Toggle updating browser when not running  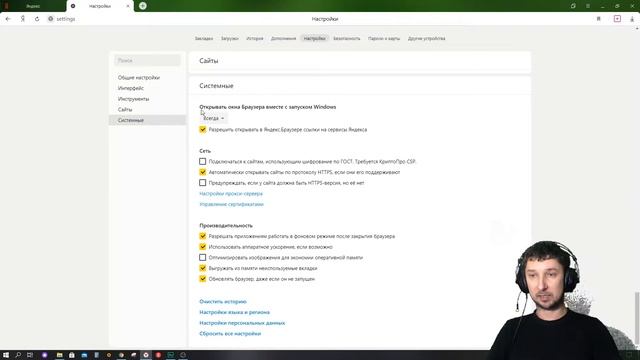(202, 278)
